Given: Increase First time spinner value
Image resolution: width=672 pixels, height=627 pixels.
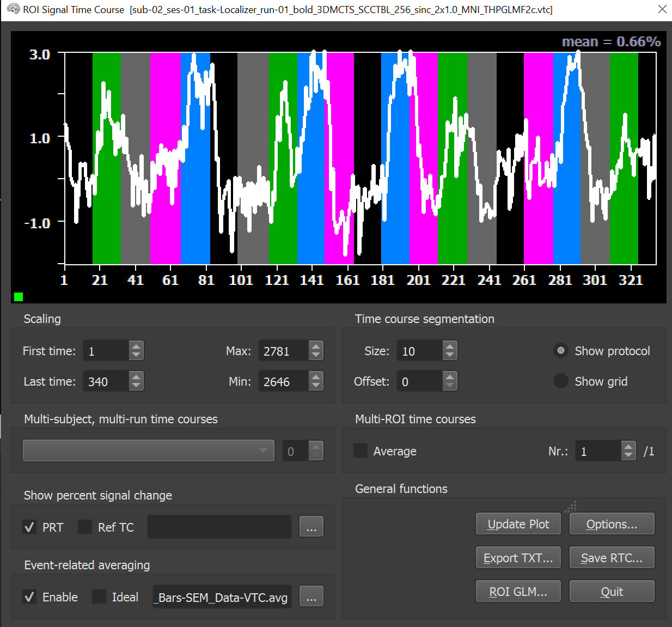Looking at the screenshot, I should tap(136, 346).
